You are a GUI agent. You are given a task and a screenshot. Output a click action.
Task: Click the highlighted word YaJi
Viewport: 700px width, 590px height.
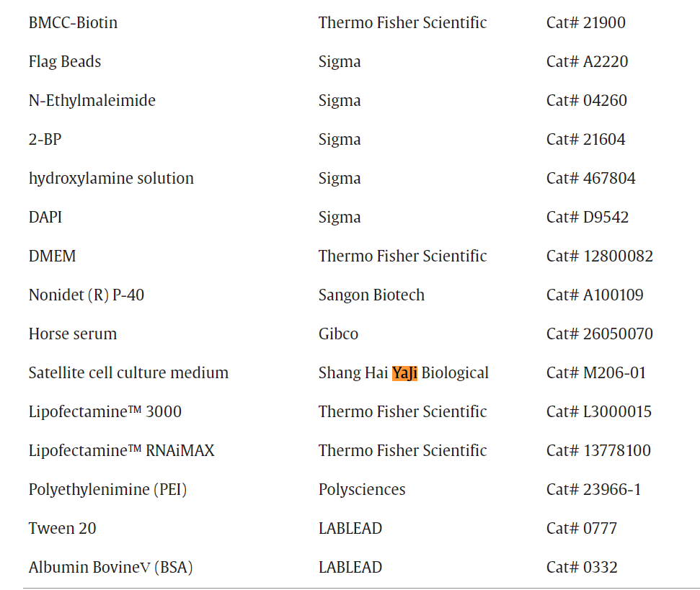coord(404,373)
